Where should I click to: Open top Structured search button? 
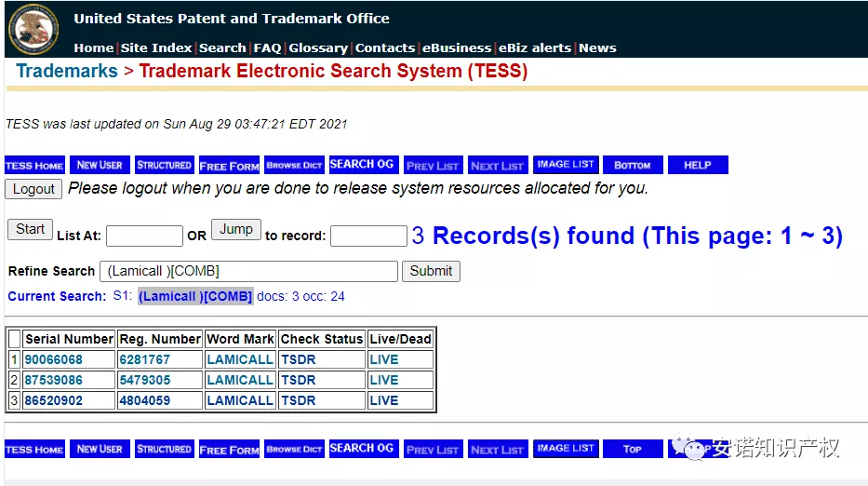pyautogui.click(x=165, y=165)
